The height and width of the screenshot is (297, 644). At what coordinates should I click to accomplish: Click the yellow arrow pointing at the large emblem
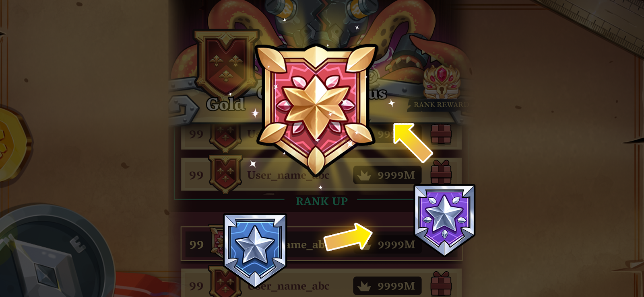pos(412,142)
